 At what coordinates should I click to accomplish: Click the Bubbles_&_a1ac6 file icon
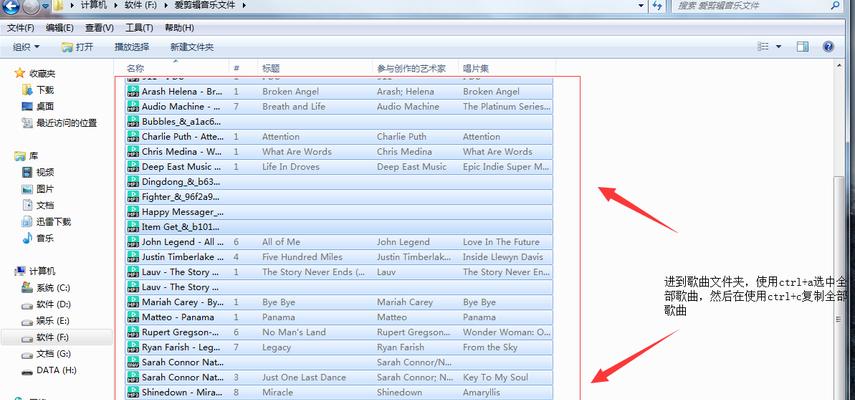[133, 122]
